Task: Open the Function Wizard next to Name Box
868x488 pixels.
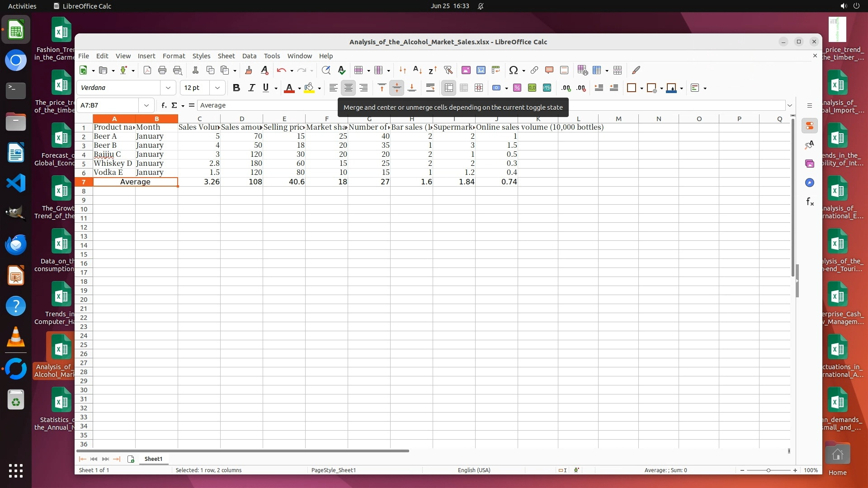Action: tap(164, 105)
